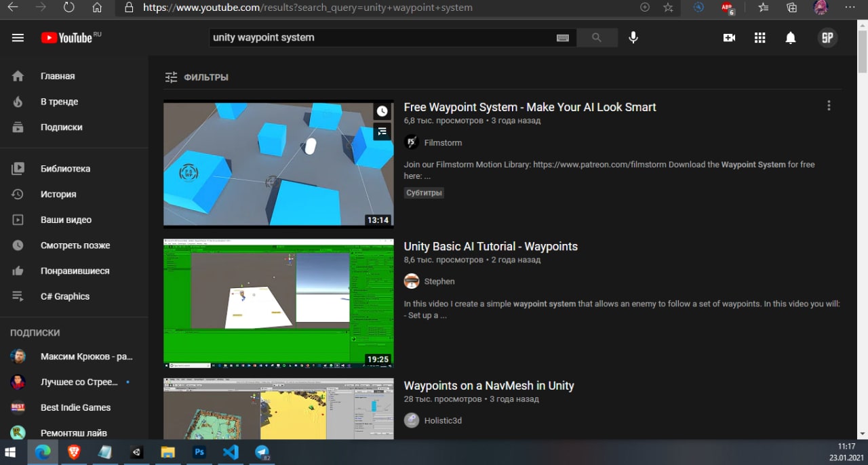
Task: Click the Stephen channel avatar
Action: click(x=411, y=281)
